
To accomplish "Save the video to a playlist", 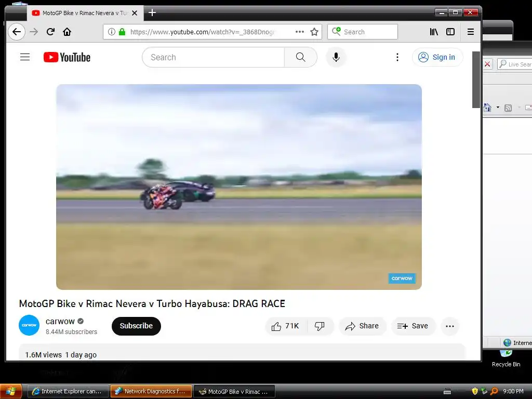I will pyautogui.click(x=413, y=326).
